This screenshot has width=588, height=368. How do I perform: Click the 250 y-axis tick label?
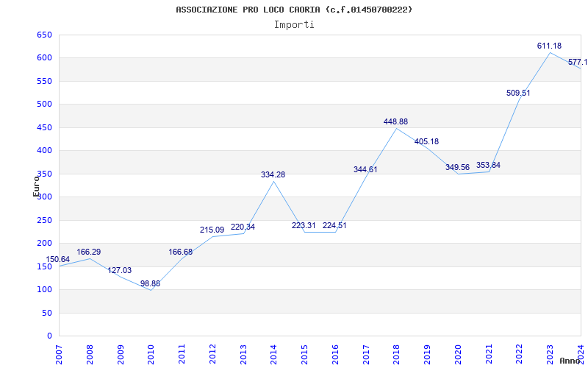(x=44, y=220)
